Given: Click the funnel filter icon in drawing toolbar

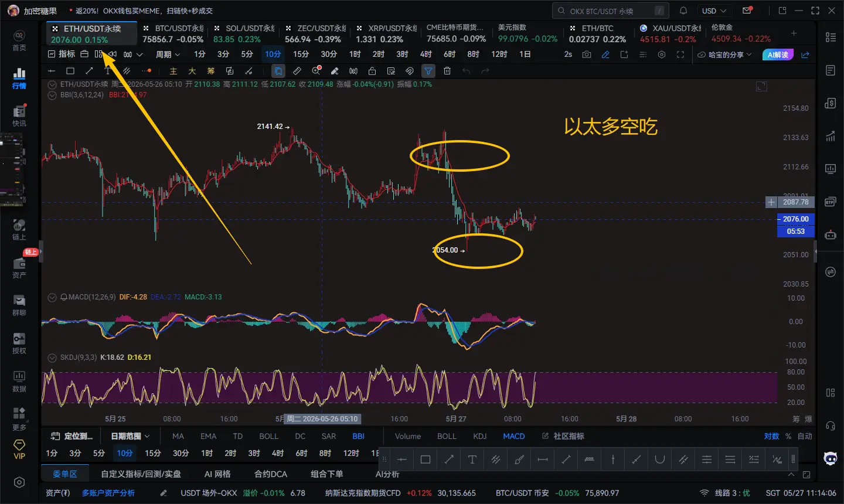Looking at the screenshot, I should click(428, 71).
